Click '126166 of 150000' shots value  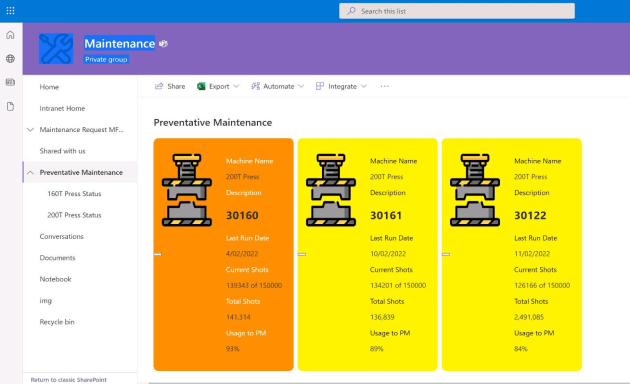pyautogui.click(x=542, y=286)
